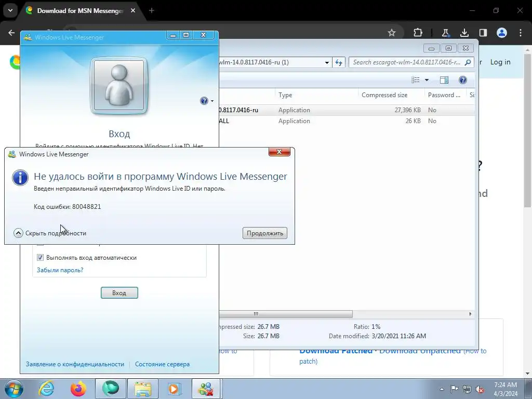
Task: Click Explorer refresh button next to address
Action: tap(339, 62)
